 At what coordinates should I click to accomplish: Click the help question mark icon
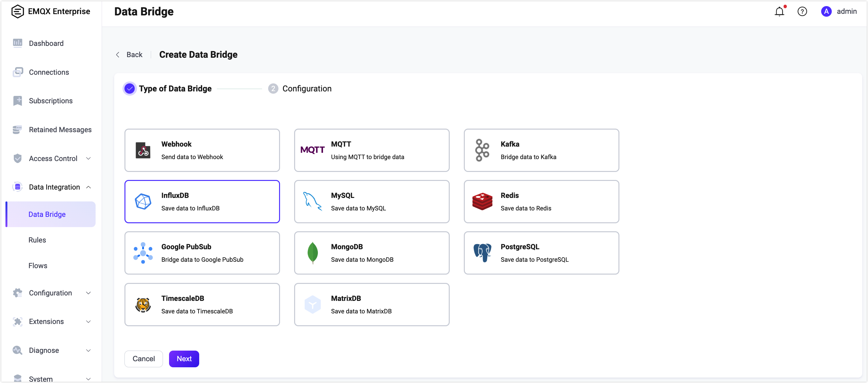(802, 12)
